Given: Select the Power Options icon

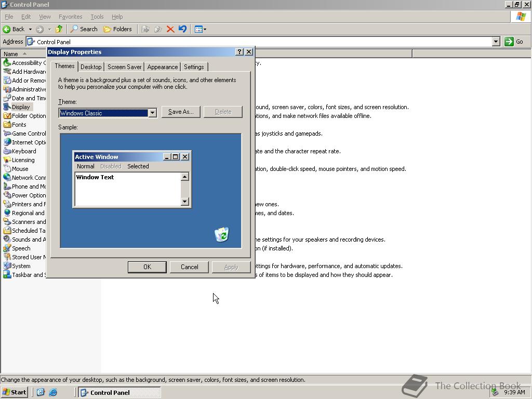Looking at the screenshot, I should pos(7,195).
